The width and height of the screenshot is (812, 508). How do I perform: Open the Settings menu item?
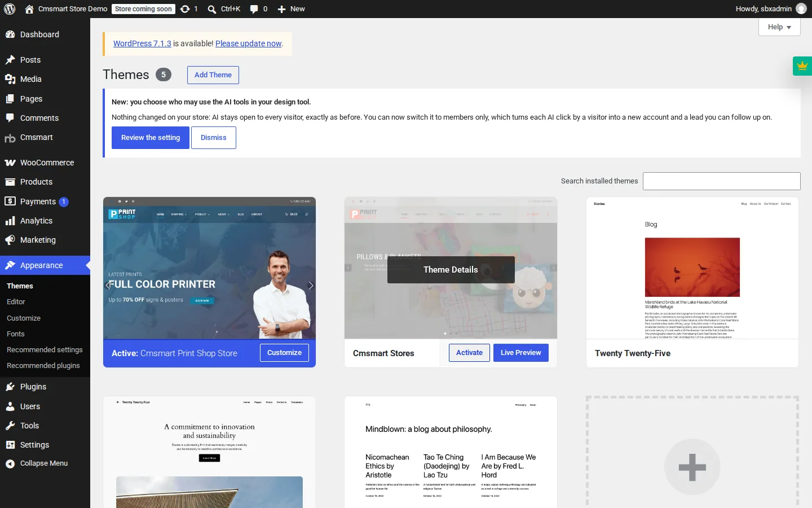pos(45,445)
